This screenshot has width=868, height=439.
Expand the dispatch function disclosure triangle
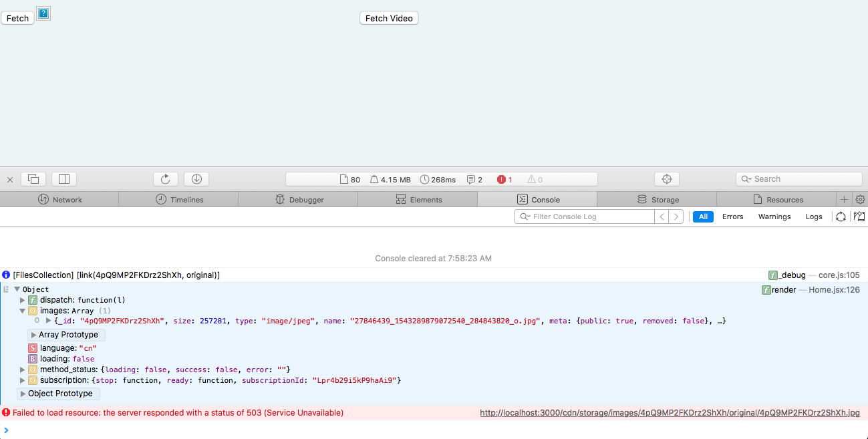point(22,299)
